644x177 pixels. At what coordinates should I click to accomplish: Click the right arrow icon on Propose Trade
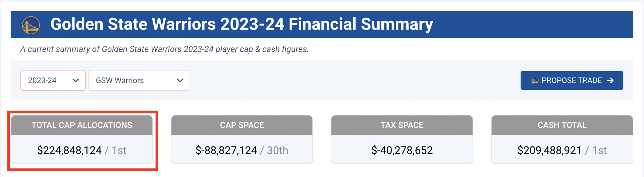[x=610, y=81]
